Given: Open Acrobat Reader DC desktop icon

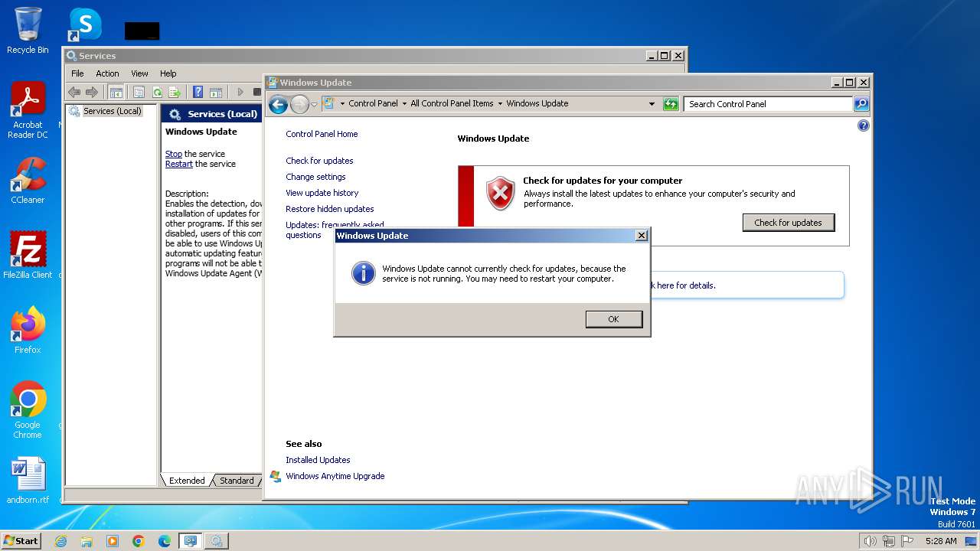Looking at the screenshot, I should tap(28, 110).
